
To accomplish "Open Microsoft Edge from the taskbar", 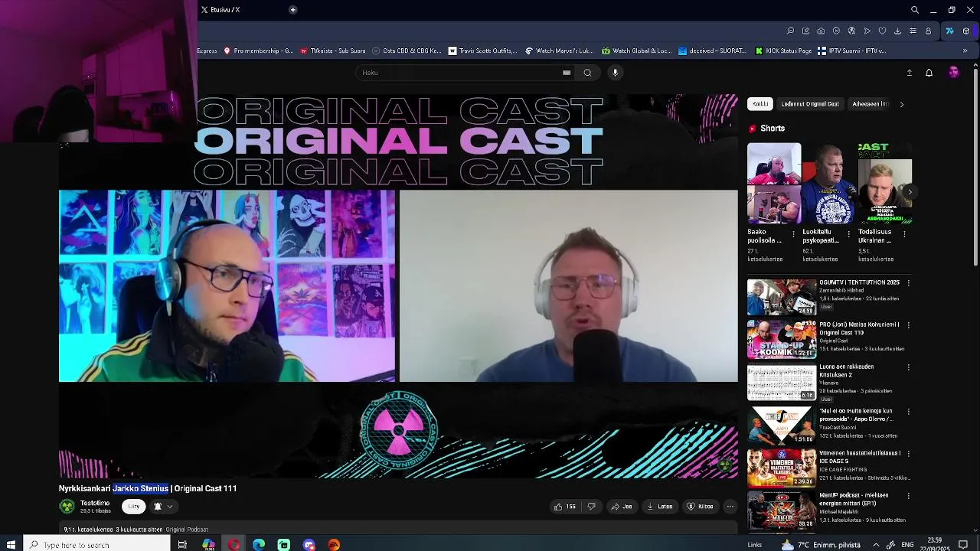I will (x=259, y=545).
